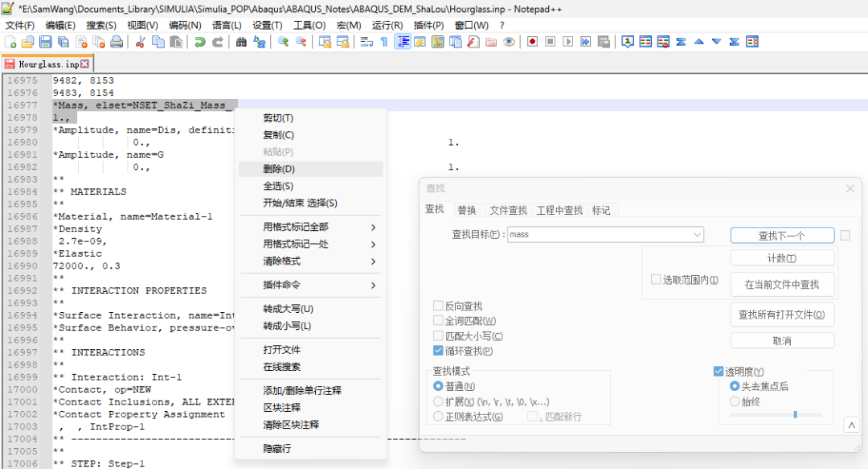The image size is (868, 469).
Task: Save the recorded macro toolbar icon
Action: click(x=604, y=42)
